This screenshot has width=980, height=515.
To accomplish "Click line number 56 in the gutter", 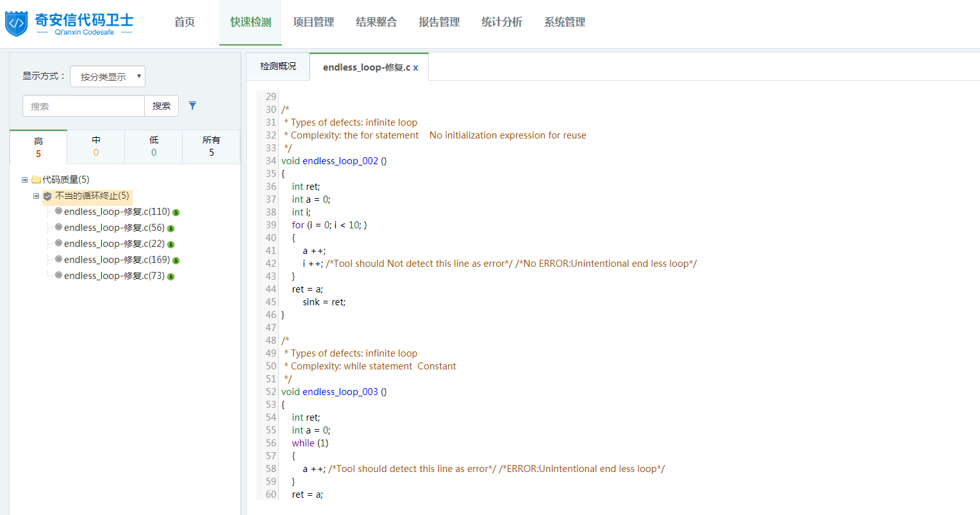I will (271, 443).
